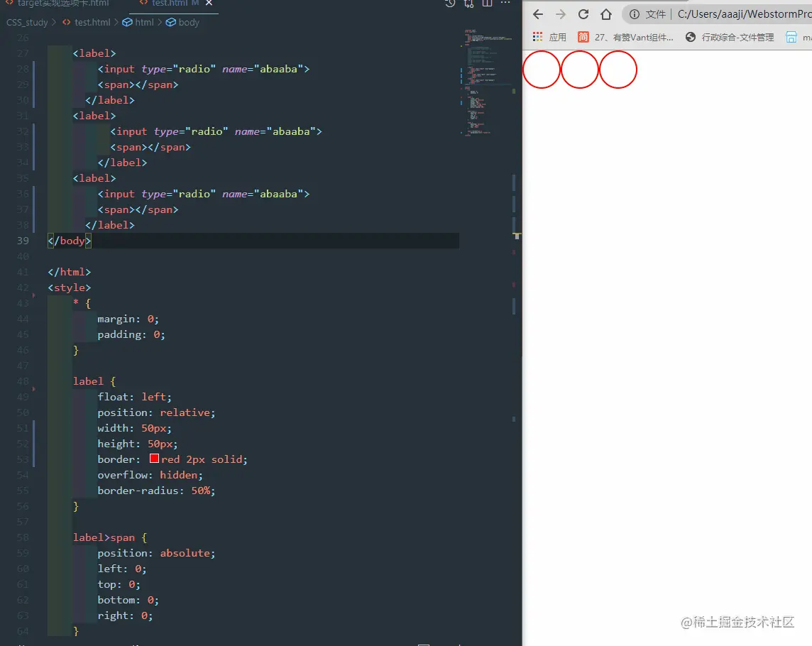This screenshot has width=812, height=646.
Task: Click CSS_study in the breadcrumb path
Action: coord(27,22)
